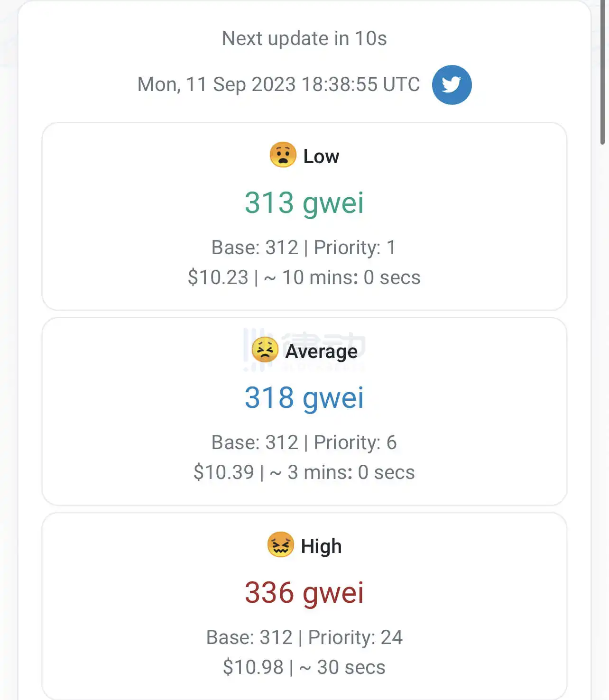Click the blue 318 gwei value
The height and width of the screenshot is (700, 609).
point(304,397)
